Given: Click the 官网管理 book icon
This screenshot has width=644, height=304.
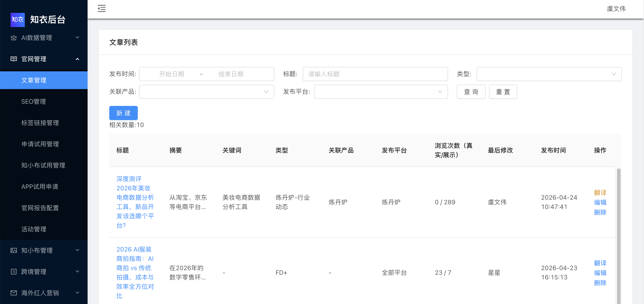Looking at the screenshot, I should tap(13, 59).
